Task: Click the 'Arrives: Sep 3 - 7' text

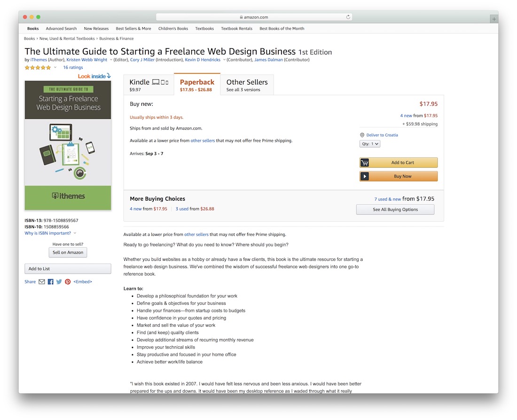Action: (146, 154)
